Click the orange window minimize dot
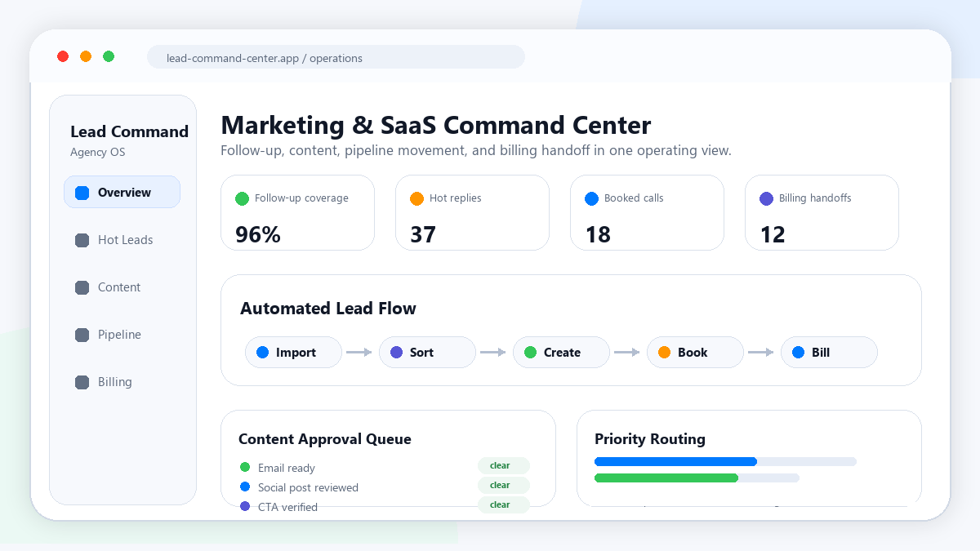This screenshot has height=551, width=980. click(x=86, y=56)
